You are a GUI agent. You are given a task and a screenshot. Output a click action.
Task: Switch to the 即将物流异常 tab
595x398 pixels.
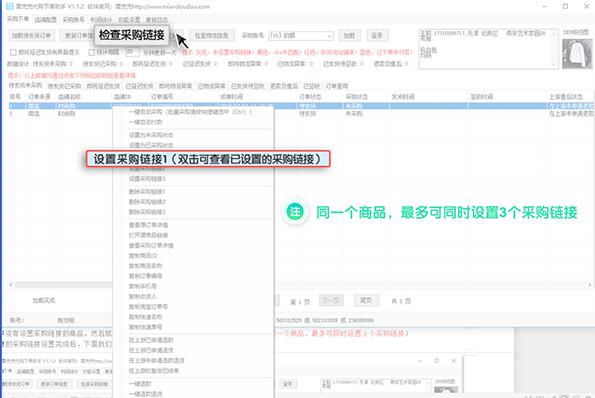click(x=175, y=86)
